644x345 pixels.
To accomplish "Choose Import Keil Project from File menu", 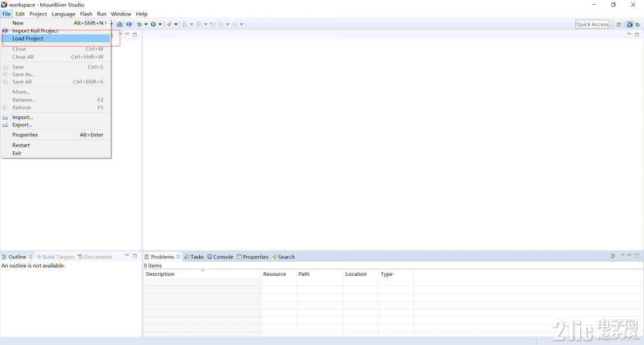I will pyautogui.click(x=56, y=31).
